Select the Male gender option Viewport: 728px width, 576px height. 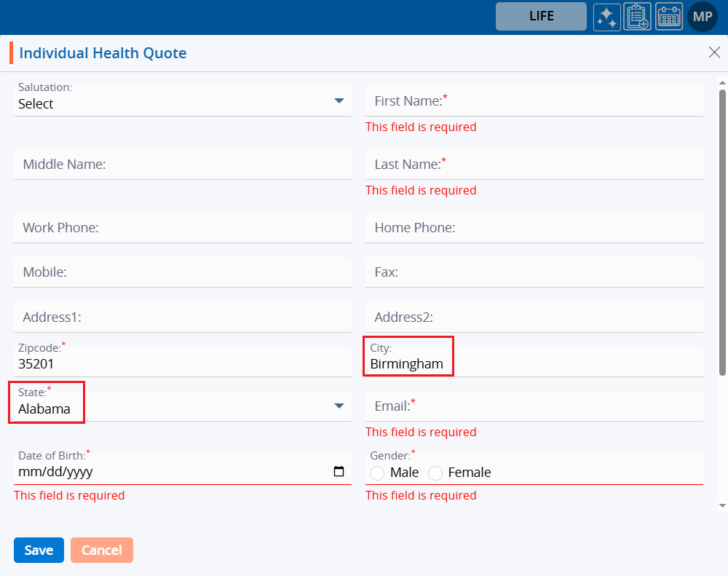coord(377,473)
